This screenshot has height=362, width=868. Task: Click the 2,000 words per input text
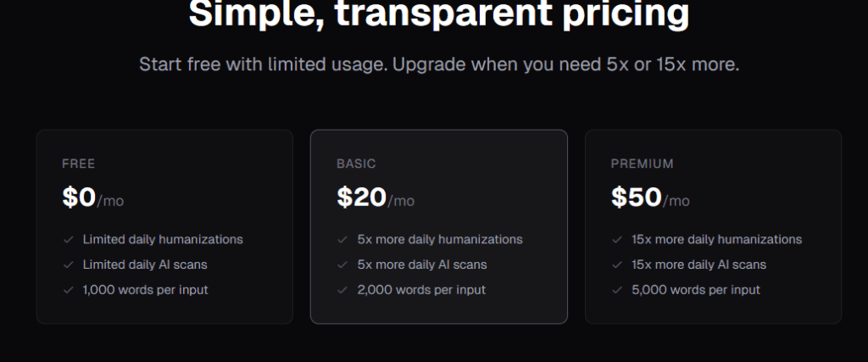click(421, 290)
